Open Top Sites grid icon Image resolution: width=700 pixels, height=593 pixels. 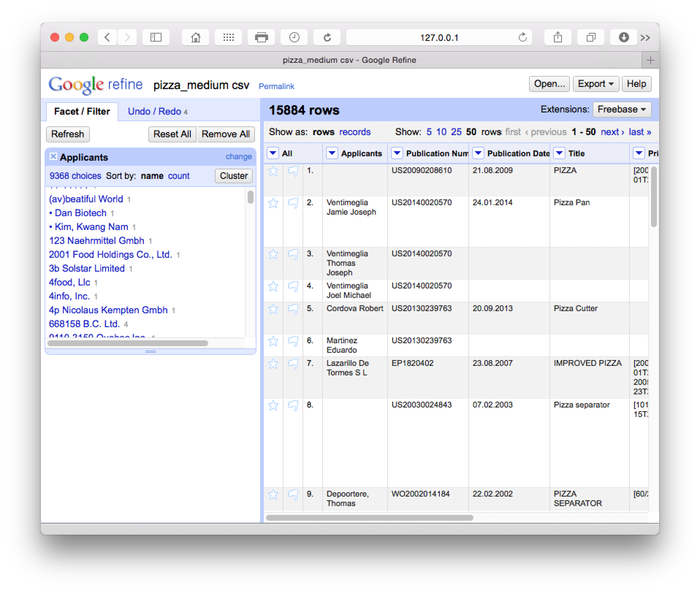pos(228,37)
